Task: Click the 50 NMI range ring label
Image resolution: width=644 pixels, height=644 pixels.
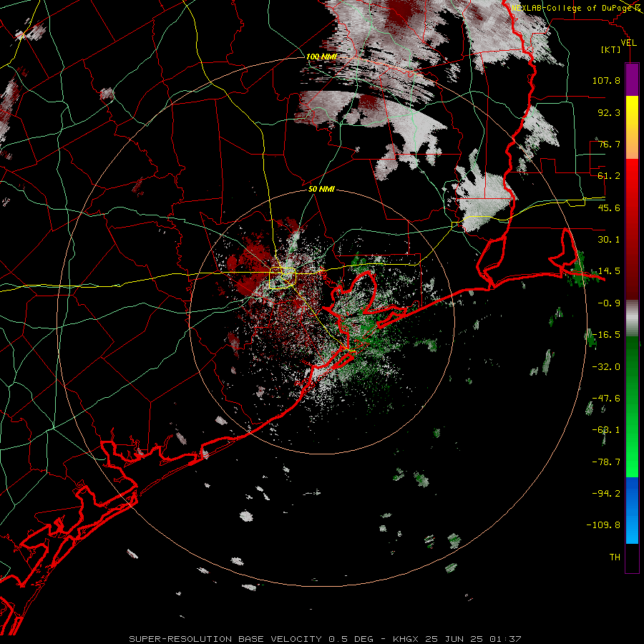Action: point(321,189)
